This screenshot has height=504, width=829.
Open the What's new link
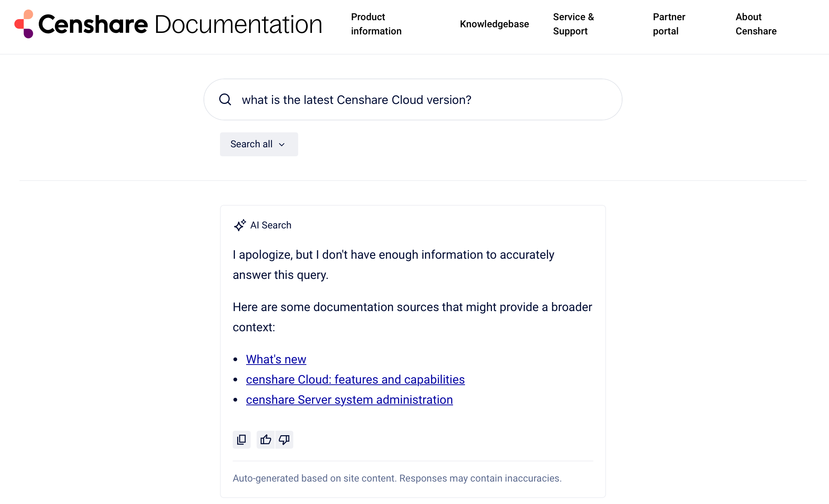(x=276, y=359)
